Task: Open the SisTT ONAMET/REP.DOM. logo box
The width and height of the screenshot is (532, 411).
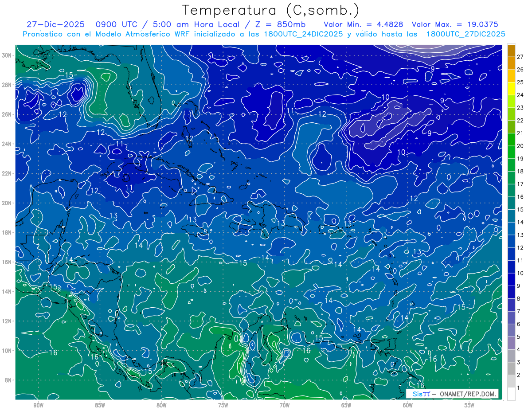Action: pyautogui.click(x=452, y=393)
